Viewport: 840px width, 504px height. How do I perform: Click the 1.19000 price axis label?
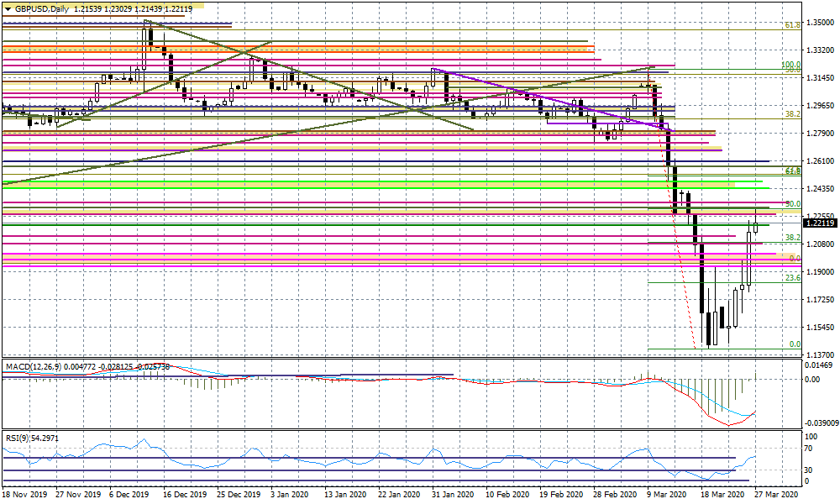[x=820, y=272]
